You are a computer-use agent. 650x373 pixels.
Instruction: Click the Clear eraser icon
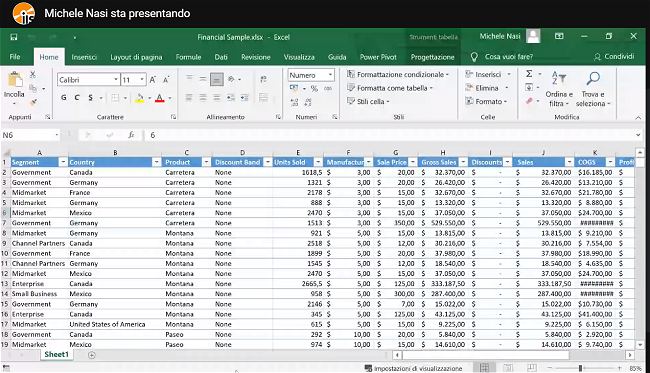(x=529, y=101)
